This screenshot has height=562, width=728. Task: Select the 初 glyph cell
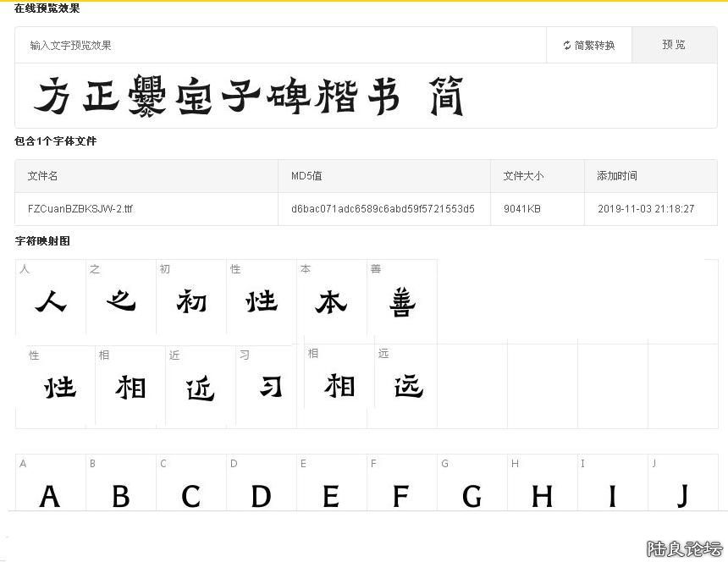pos(191,298)
